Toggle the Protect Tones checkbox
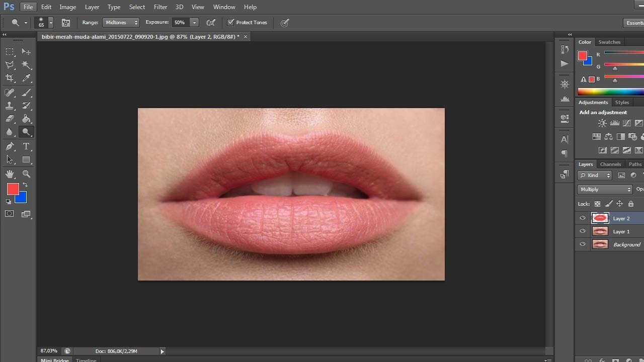Viewport: 644px width, 362px height. [x=231, y=23]
